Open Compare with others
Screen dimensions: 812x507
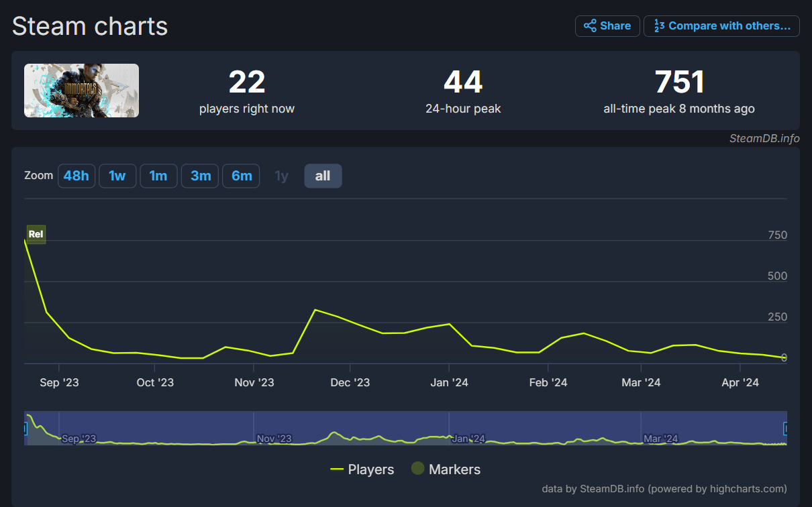pyautogui.click(x=721, y=26)
